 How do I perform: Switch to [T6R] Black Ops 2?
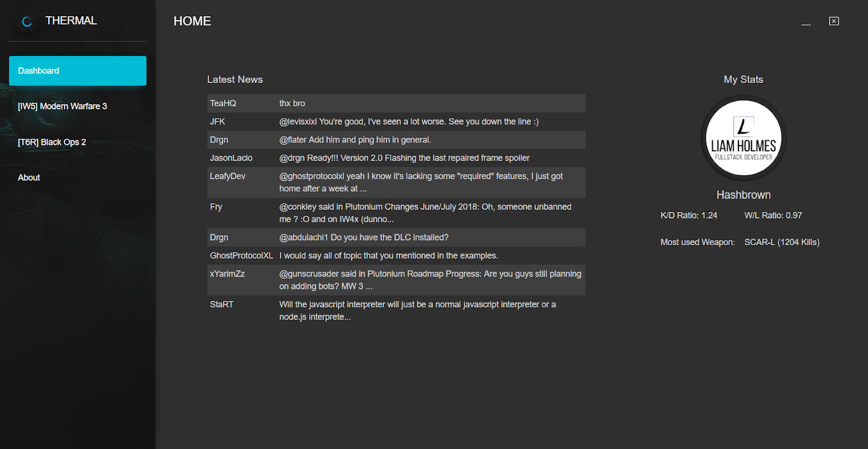click(x=52, y=142)
